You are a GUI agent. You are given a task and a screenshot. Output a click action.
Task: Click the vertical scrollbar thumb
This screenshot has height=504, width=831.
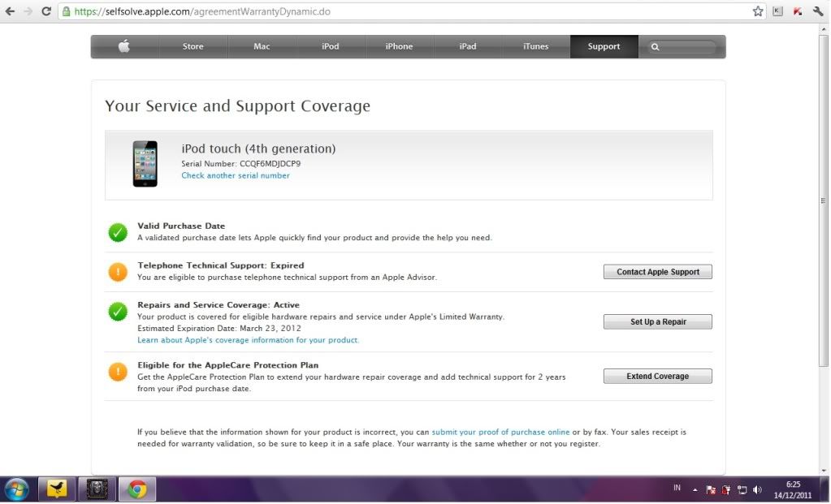(x=823, y=200)
